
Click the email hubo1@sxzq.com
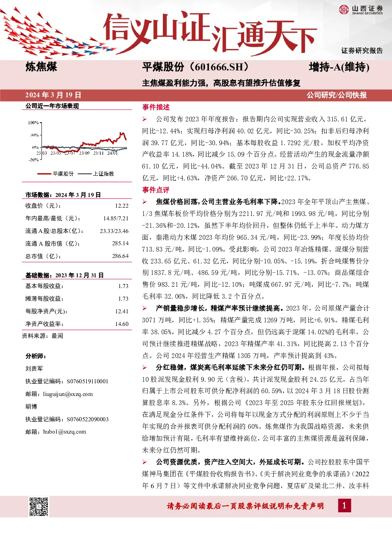tap(64, 432)
